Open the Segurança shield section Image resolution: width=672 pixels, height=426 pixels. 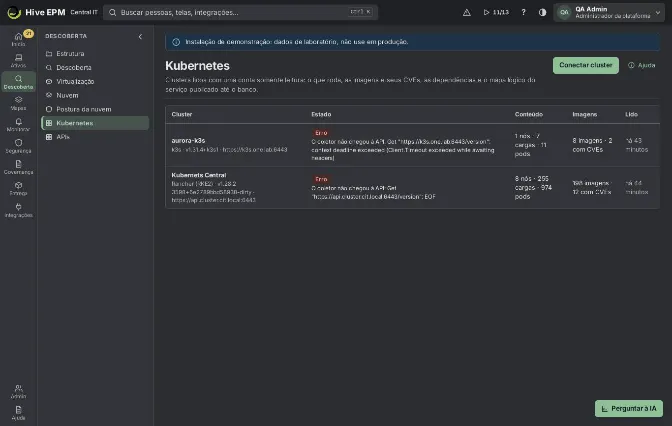click(x=18, y=146)
